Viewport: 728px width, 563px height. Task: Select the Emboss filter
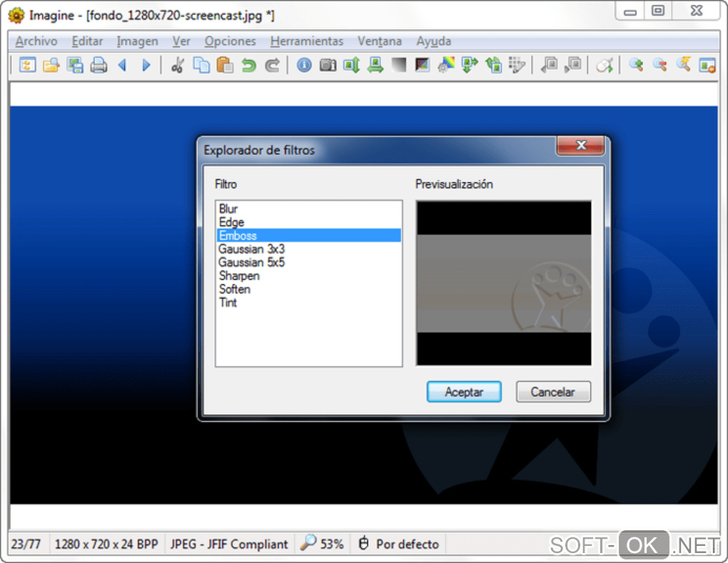point(308,235)
